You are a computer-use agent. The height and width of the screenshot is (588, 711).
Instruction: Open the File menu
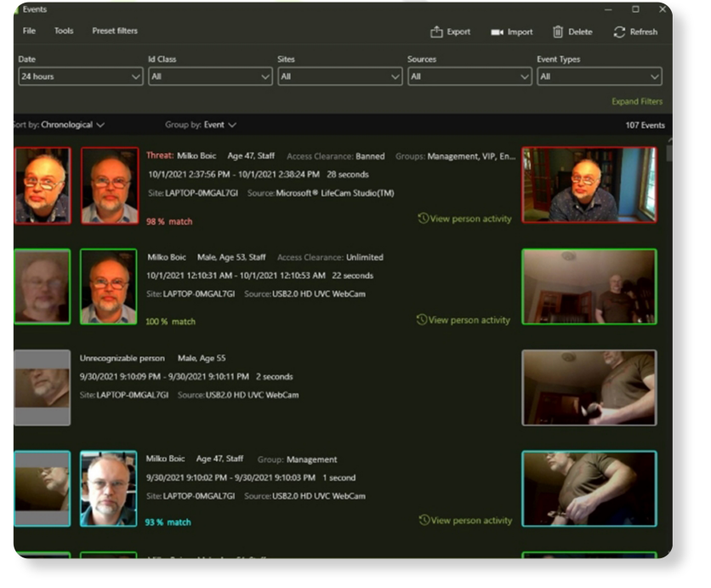point(29,31)
